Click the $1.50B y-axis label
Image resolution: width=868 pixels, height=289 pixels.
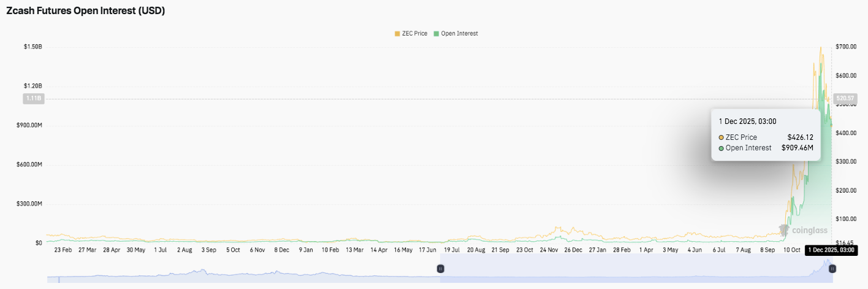(32, 47)
